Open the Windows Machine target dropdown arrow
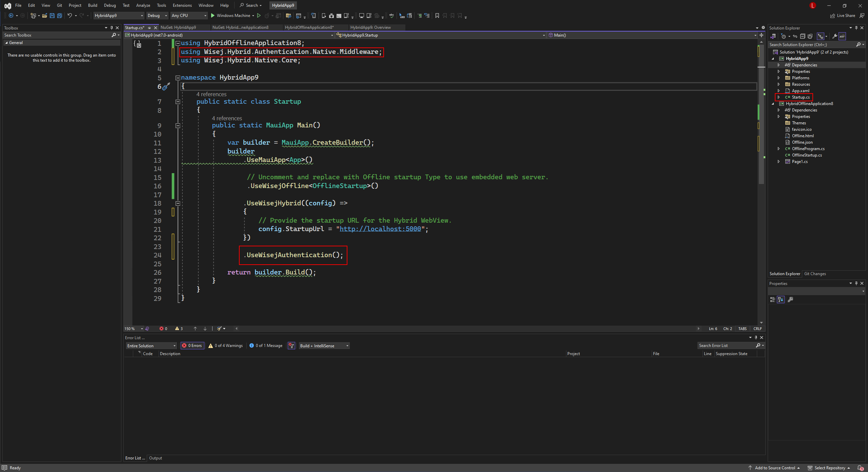The height and width of the screenshot is (472, 868). [253, 16]
